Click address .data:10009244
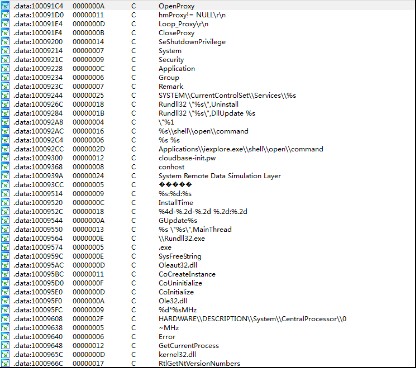 [38, 95]
